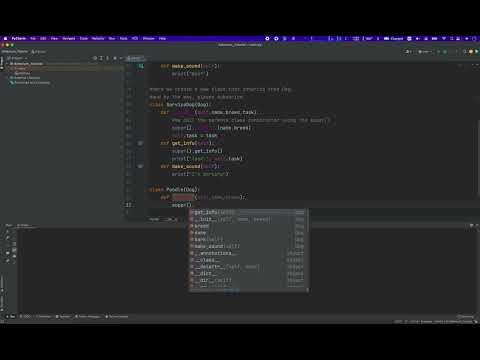This screenshot has height=360, width=480.
Task: Choose __dict__ from completion popup
Action: point(248,274)
